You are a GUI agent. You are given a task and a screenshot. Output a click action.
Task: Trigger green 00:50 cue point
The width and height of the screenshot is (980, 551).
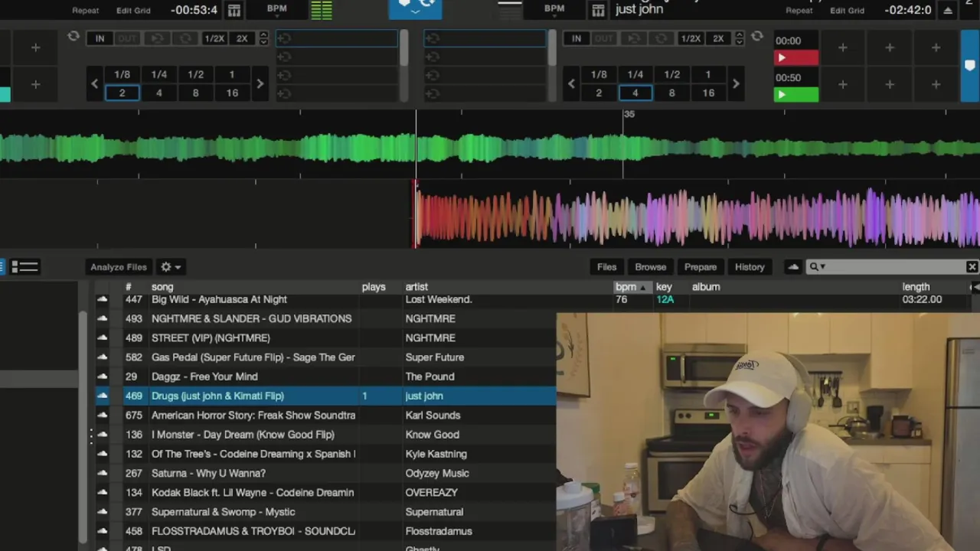pyautogui.click(x=795, y=94)
